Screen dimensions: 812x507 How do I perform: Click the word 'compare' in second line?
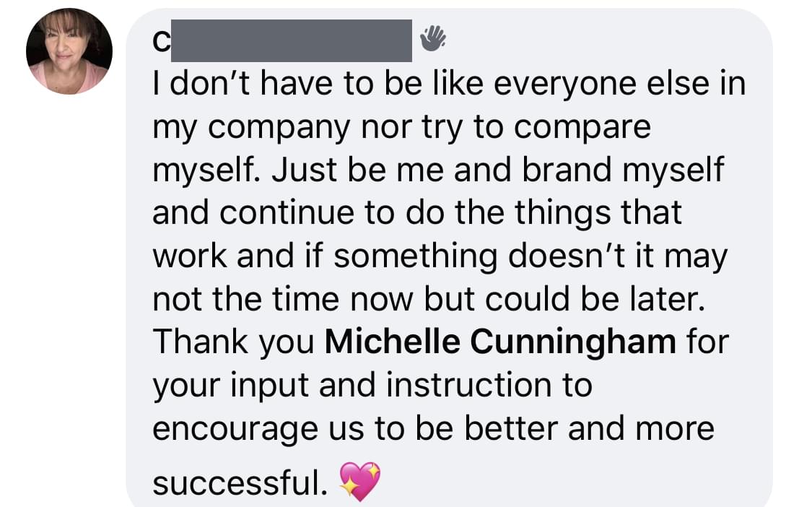[582, 129]
